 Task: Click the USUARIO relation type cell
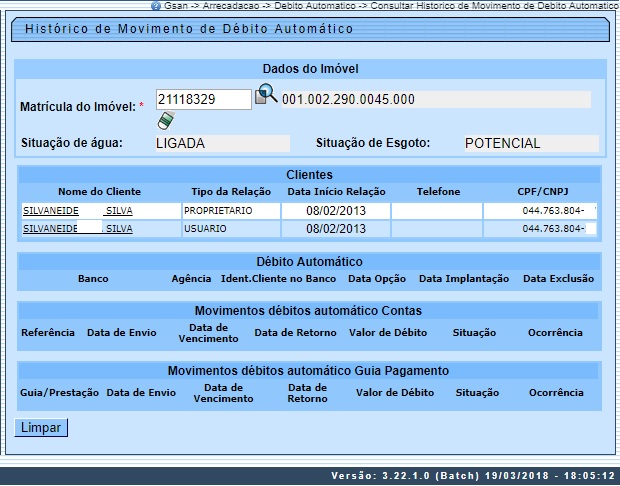(x=229, y=228)
